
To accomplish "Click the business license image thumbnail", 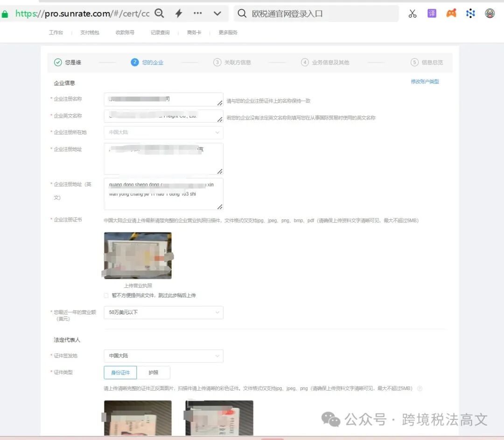I will click(137, 255).
